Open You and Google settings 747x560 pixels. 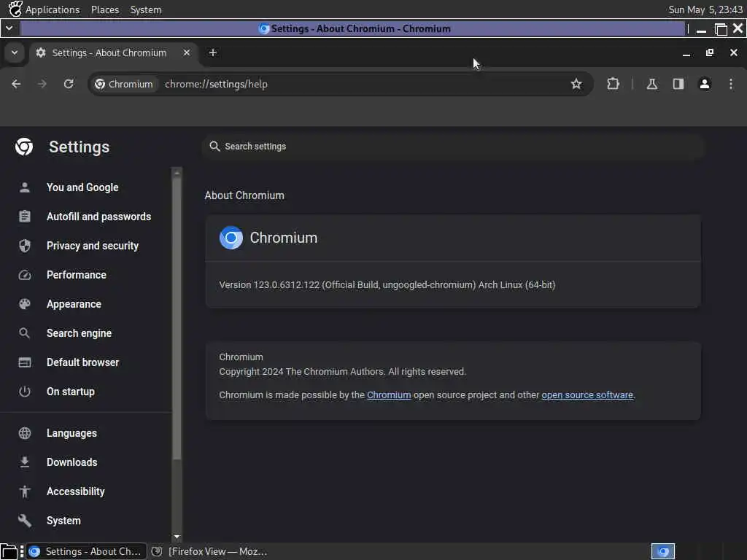pyautogui.click(x=82, y=187)
